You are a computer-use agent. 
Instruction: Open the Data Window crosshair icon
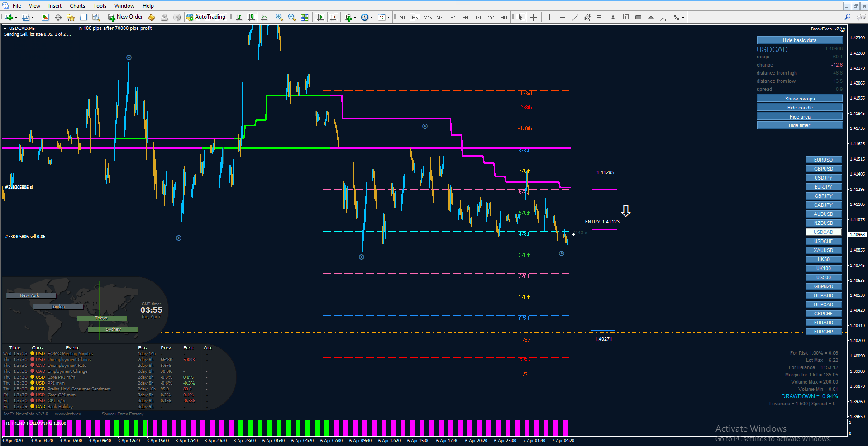58,17
